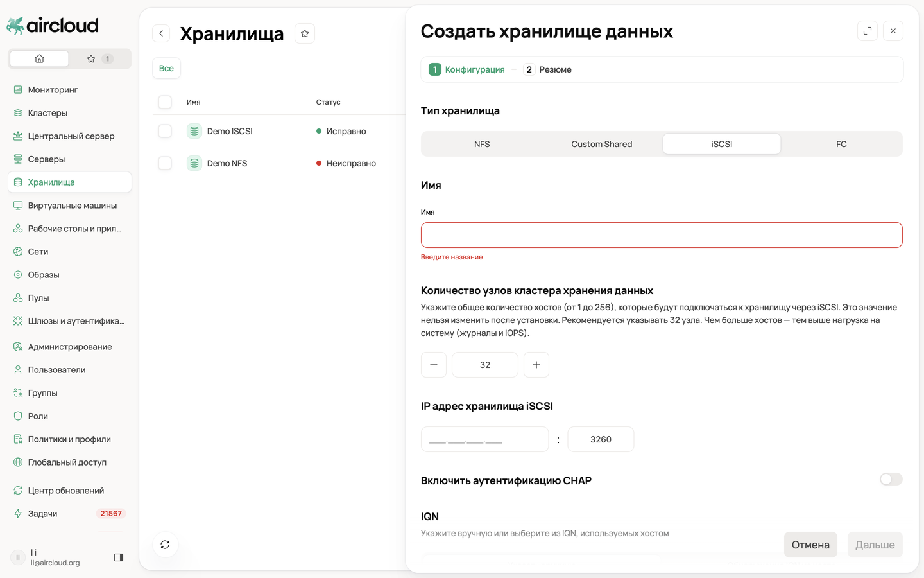Click the port field showing 3260
Image resolution: width=924 pixels, height=578 pixels.
pos(601,439)
